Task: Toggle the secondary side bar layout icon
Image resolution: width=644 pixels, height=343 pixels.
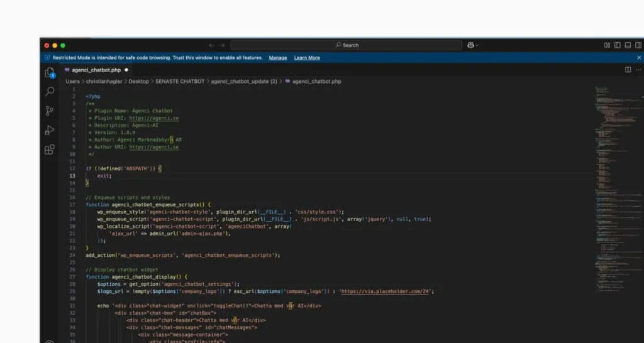Action: pos(638,45)
